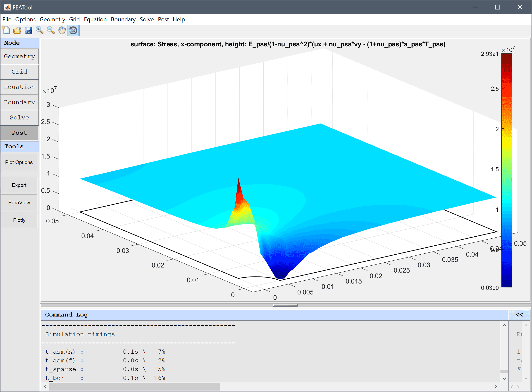Click the 't_bdr' timing log row

coord(105,378)
